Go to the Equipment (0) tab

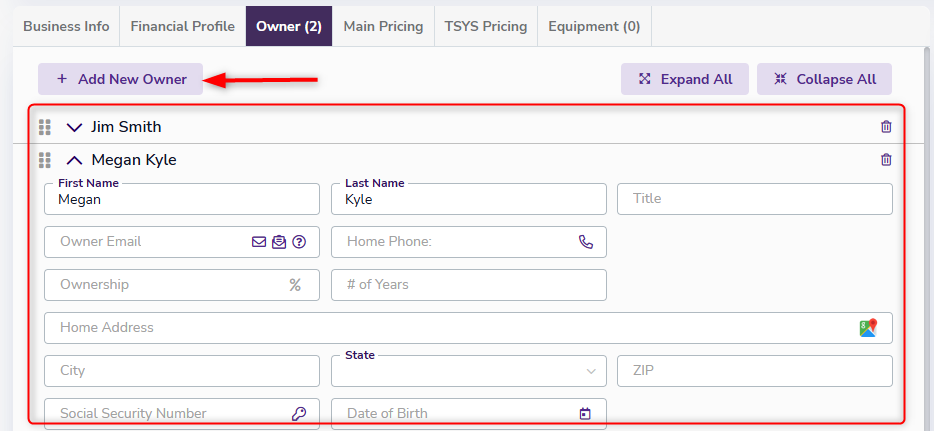tap(594, 26)
